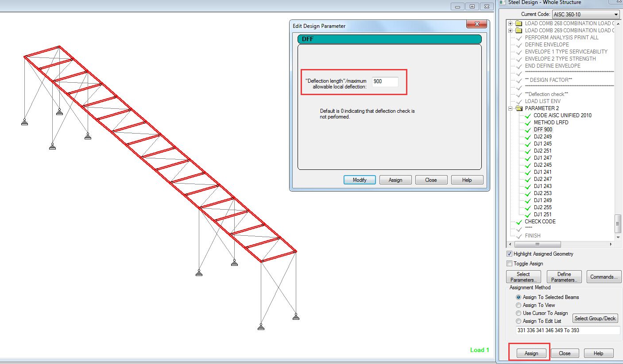The image size is (623, 364).
Task: Uncheck Highlight Assigned Geometry
Action: pyautogui.click(x=510, y=254)
